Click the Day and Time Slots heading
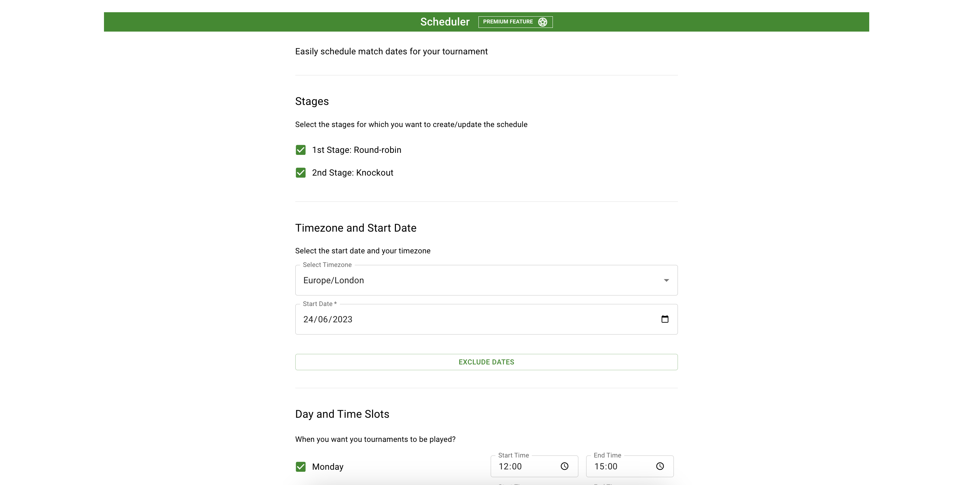This screenshot has height=485, width=980. (342, 414)
